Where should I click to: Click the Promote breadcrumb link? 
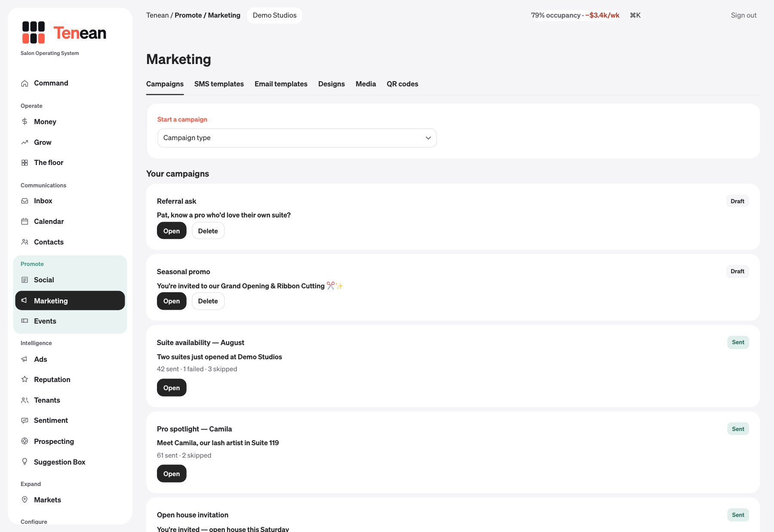(188, 15)
